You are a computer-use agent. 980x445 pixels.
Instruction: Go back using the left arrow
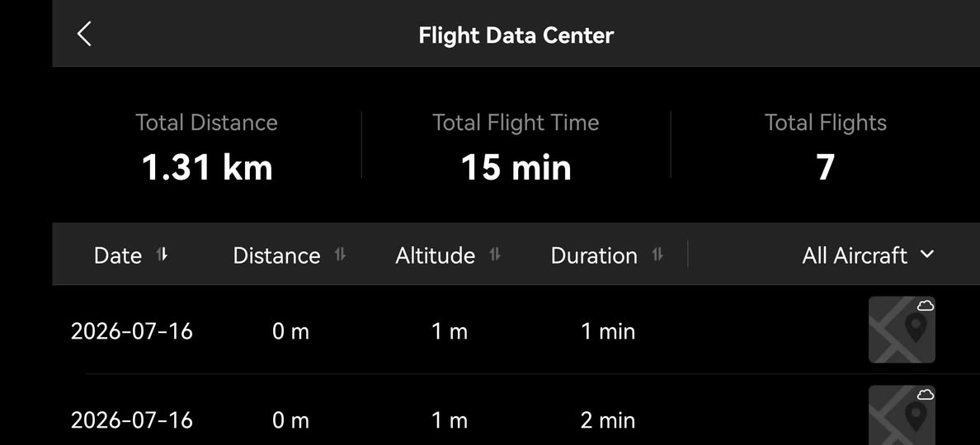84,34
